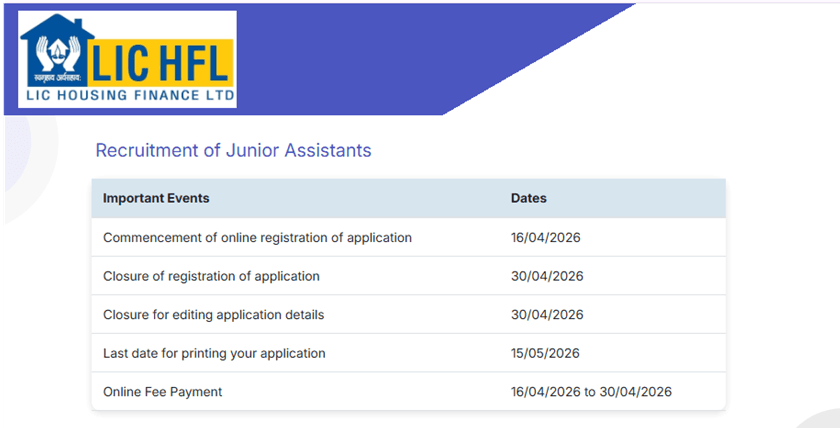
Task: Select 'Closure of registration of application' text
Action: pos(211,276)
